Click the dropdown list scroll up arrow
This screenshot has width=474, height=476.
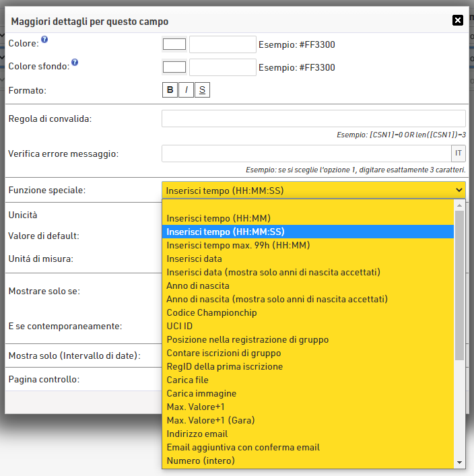tap(460, 205)
